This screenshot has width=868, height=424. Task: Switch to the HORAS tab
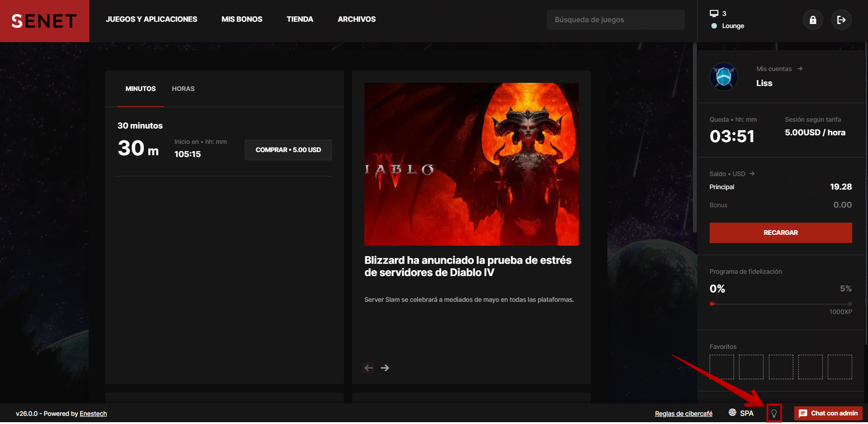183,89
